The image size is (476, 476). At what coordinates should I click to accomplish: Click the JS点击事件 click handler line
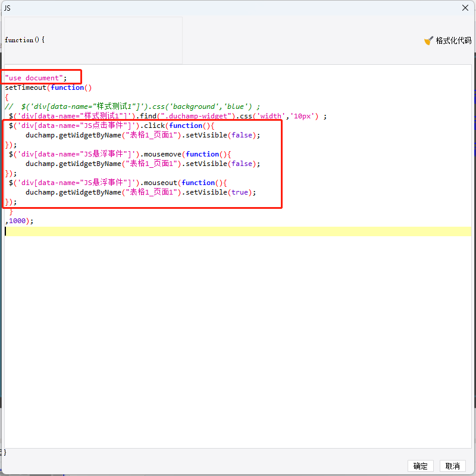point(111,126)
